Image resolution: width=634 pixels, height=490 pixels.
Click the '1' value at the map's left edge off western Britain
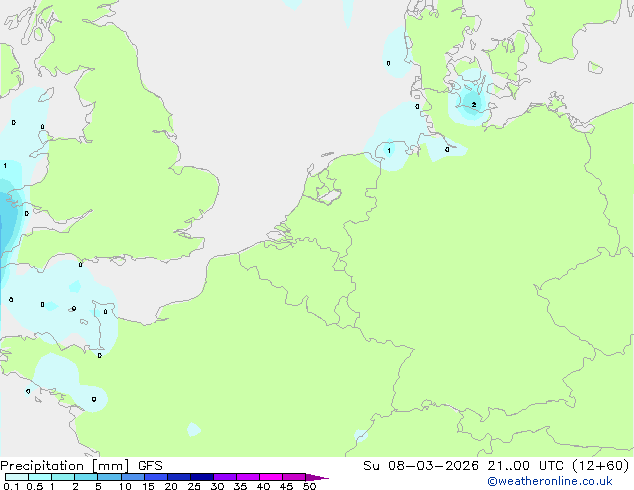5,165
